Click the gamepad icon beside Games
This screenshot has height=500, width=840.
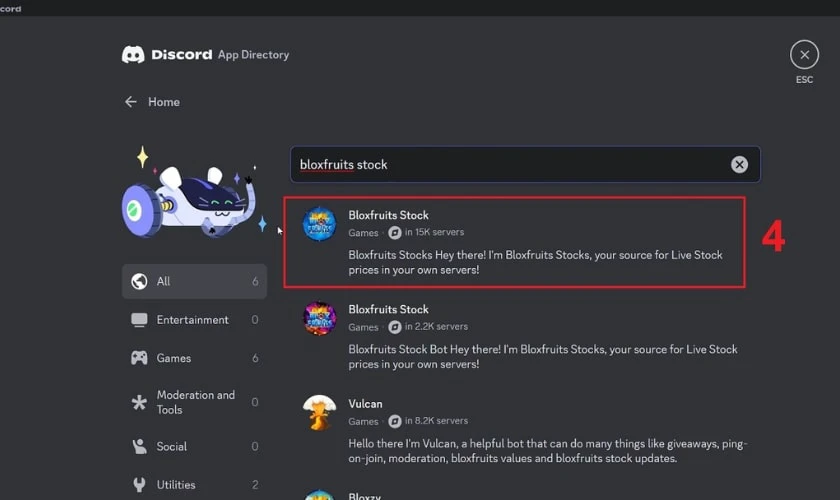[x=139, y=358]
